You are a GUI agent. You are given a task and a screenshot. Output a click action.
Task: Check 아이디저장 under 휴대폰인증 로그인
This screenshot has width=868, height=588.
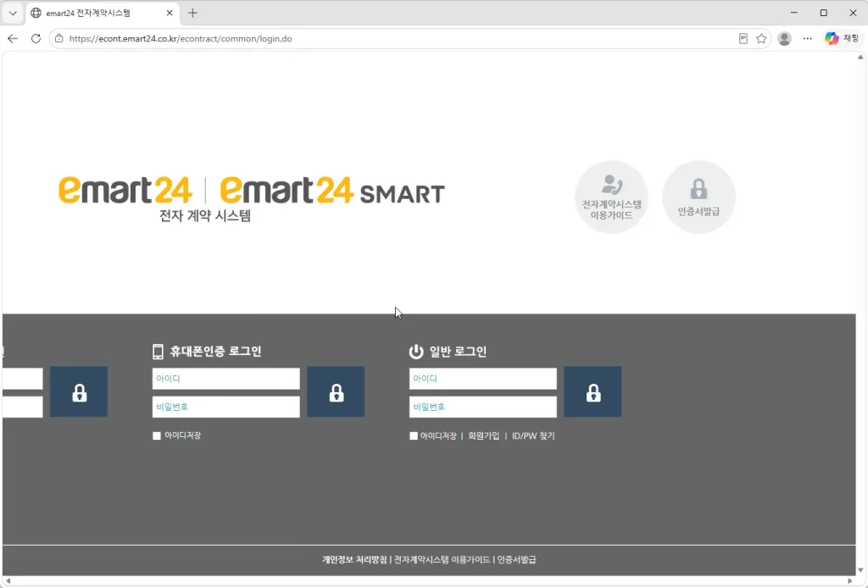tap(157, 435)
